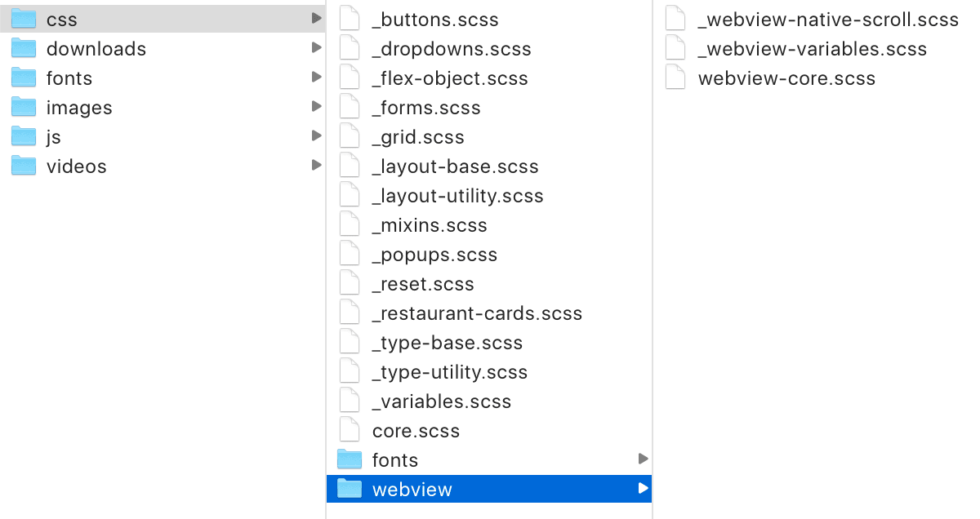Viewport: 980px width, 519px height.
Task: Click the _webview-native-scroll.scss file icon
Action: point(675,20)
